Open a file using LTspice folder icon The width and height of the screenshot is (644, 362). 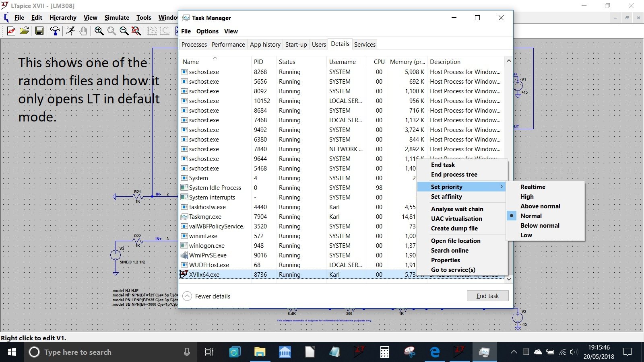(24, 31)
